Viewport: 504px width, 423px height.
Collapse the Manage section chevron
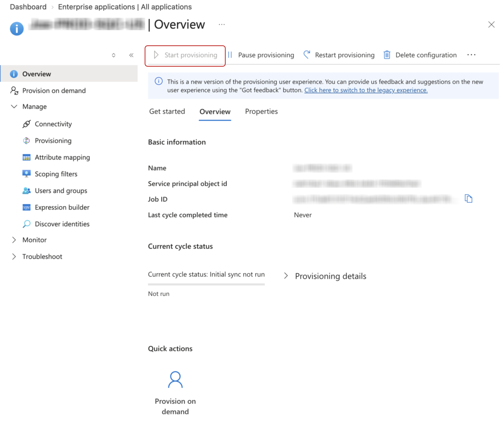point(14,107)
